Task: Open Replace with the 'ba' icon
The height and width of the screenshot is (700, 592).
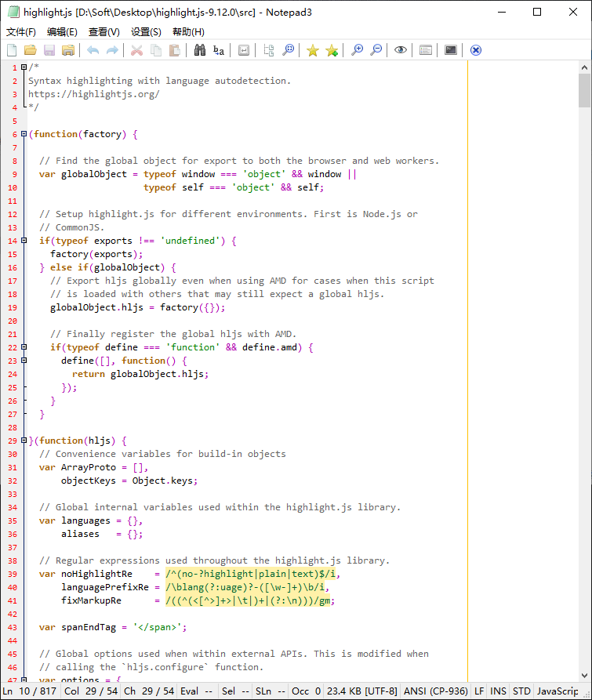Action: [x=219, y=50]
